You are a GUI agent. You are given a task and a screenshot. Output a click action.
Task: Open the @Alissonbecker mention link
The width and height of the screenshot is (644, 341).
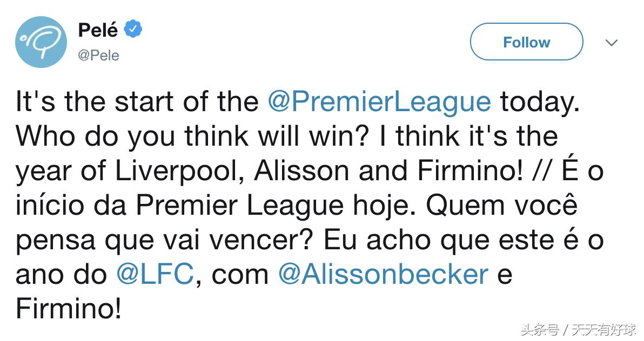(x=383, y=274)
